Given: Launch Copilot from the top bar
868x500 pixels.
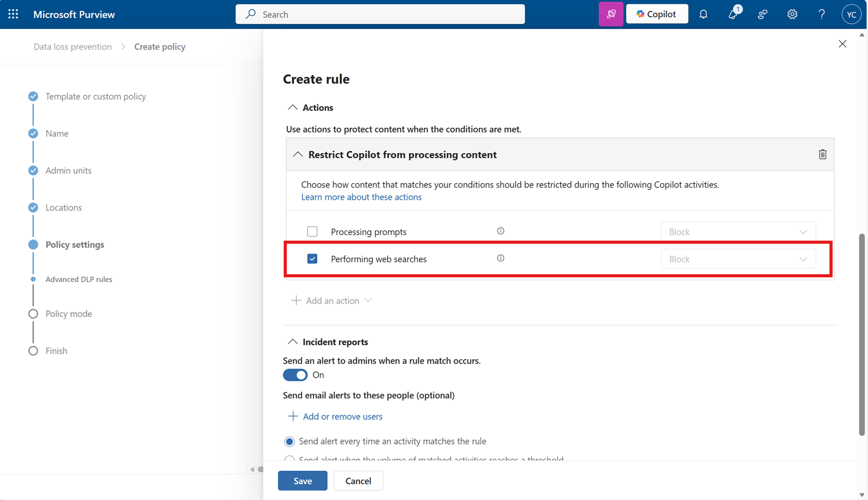Looking at the screenshot, I should coord(656,13).
